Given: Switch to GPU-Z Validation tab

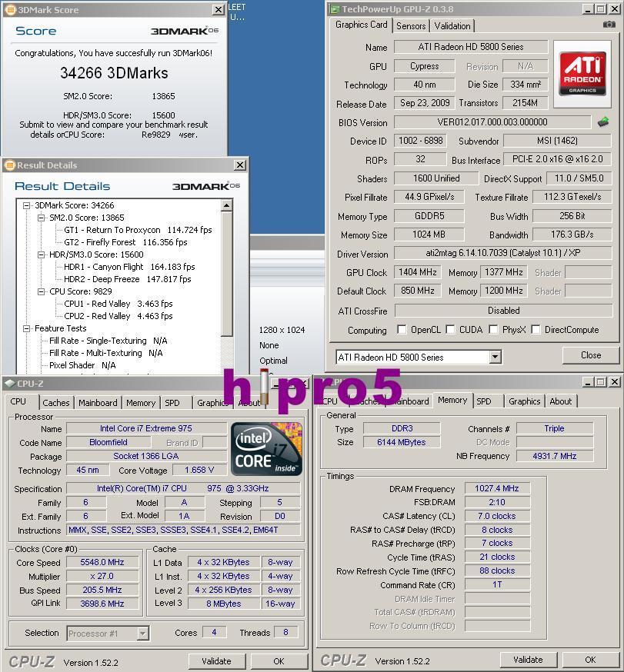Looking at the screenshot, I should coord(452,25).
